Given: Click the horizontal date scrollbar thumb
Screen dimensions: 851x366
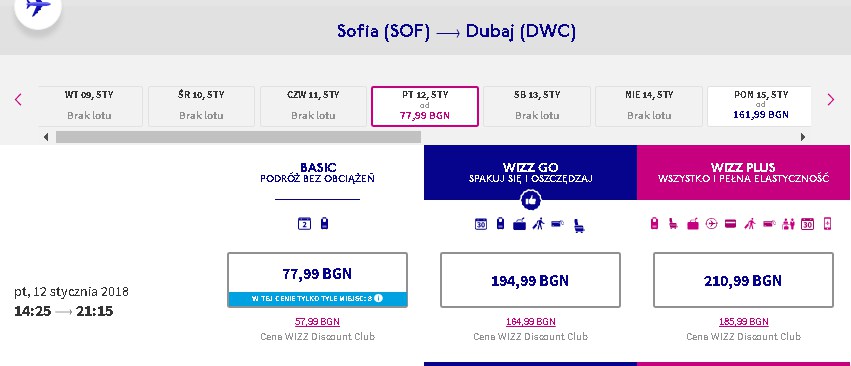Looking at the screenshot, I should tap(238, 137).
